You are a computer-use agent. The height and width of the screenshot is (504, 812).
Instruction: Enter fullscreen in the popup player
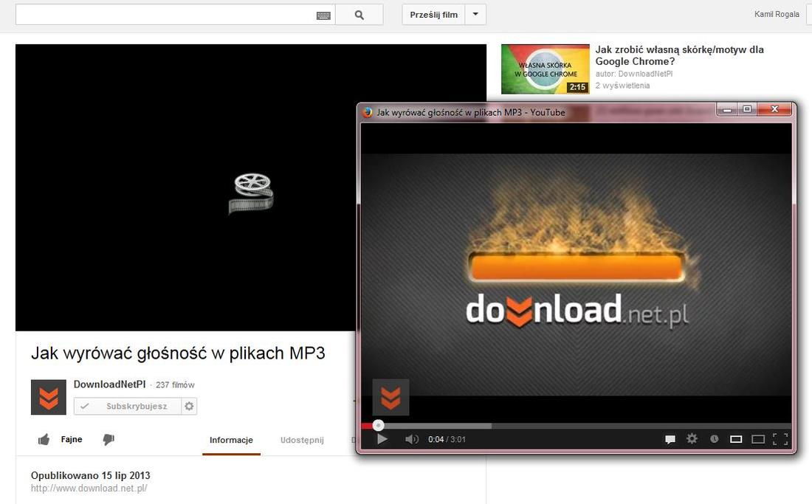point(780,439)
